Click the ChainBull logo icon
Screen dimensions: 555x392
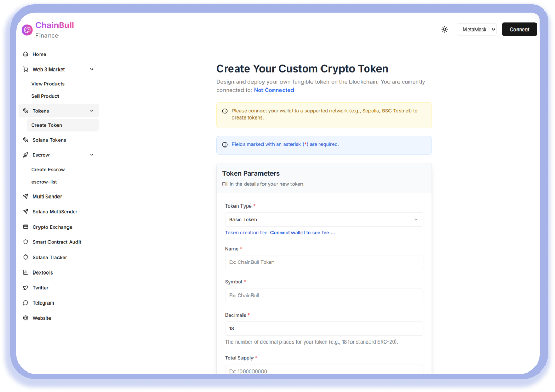tap(27, 30)
